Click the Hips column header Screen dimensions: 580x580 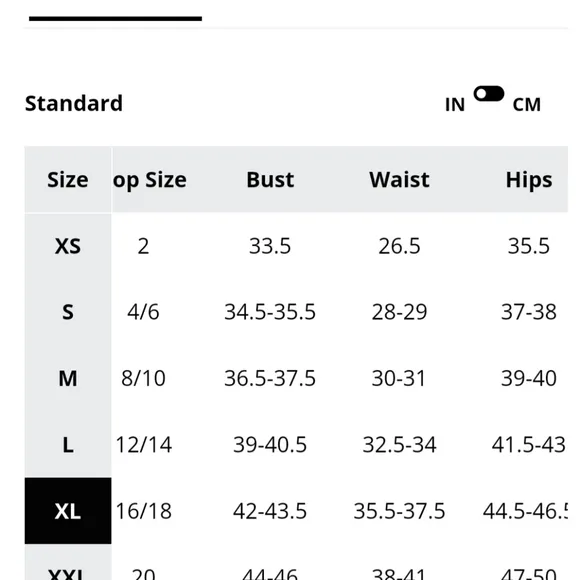click(x=529, y=181)
